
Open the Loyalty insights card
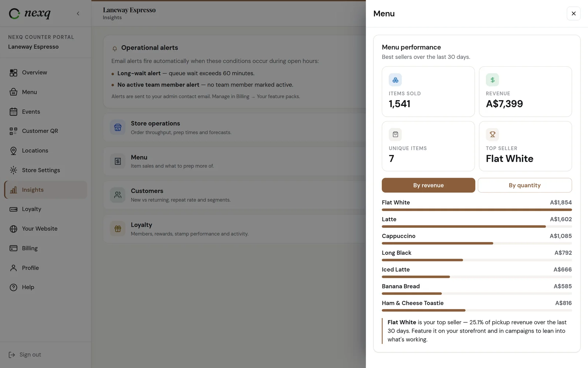[x=234, y=229]
